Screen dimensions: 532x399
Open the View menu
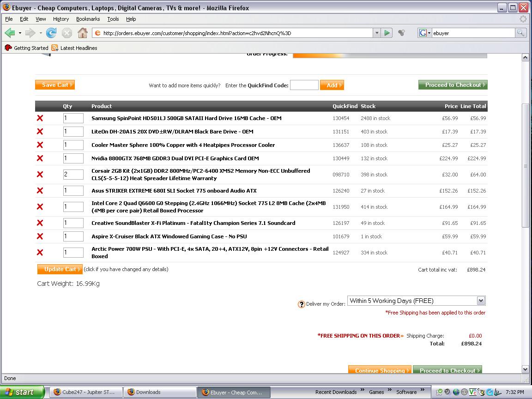point(41,19)
